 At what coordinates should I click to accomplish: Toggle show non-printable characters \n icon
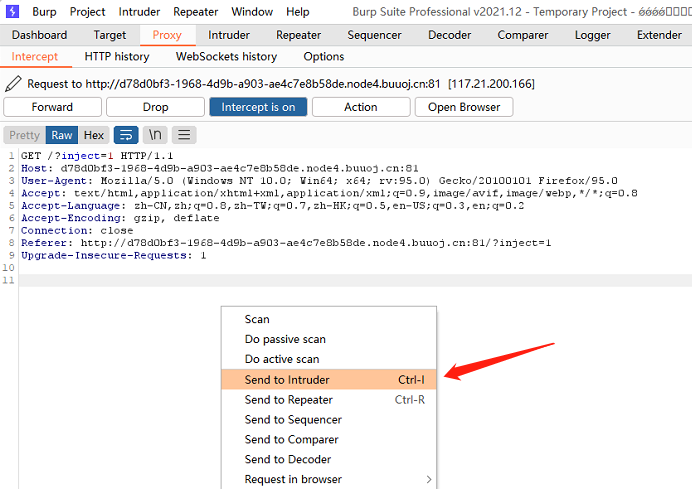tap(155, 135)
